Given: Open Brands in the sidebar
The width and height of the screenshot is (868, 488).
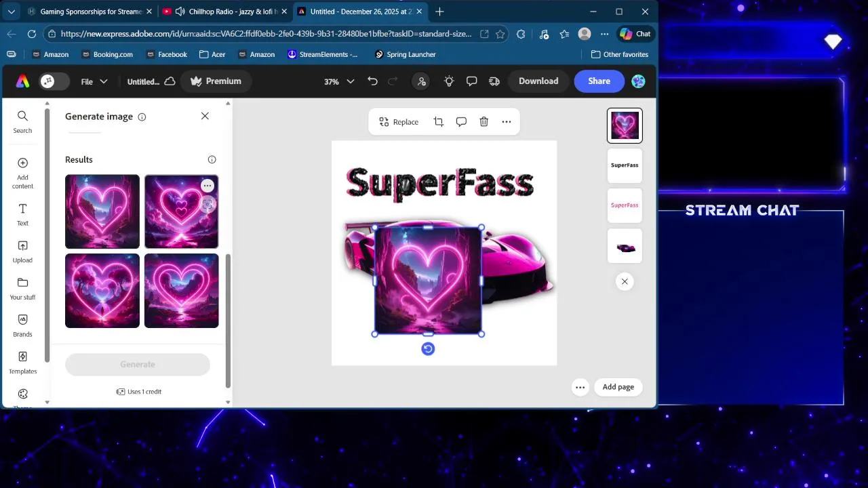Looking at the screenshot, I should coord(22,325).
